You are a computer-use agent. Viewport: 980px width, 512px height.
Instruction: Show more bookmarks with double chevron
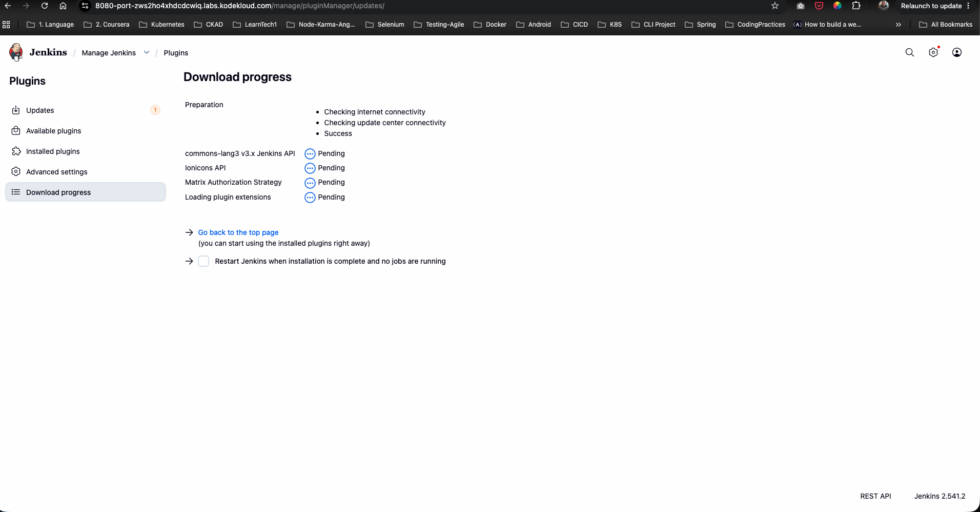click(x=898, y=25)
